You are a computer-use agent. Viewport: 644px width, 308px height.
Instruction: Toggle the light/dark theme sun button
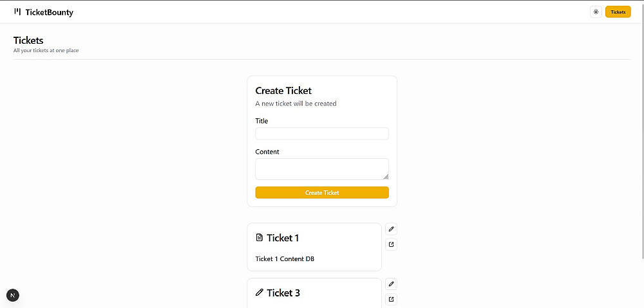click(596, 12)
